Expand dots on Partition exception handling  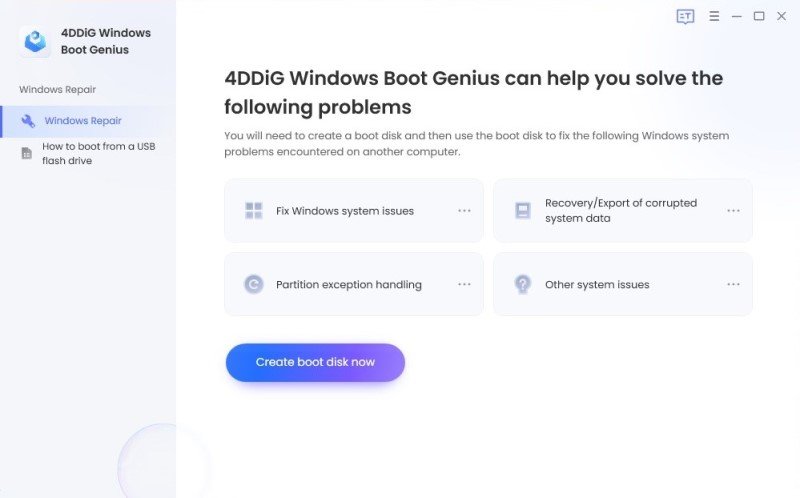point(464,284)
